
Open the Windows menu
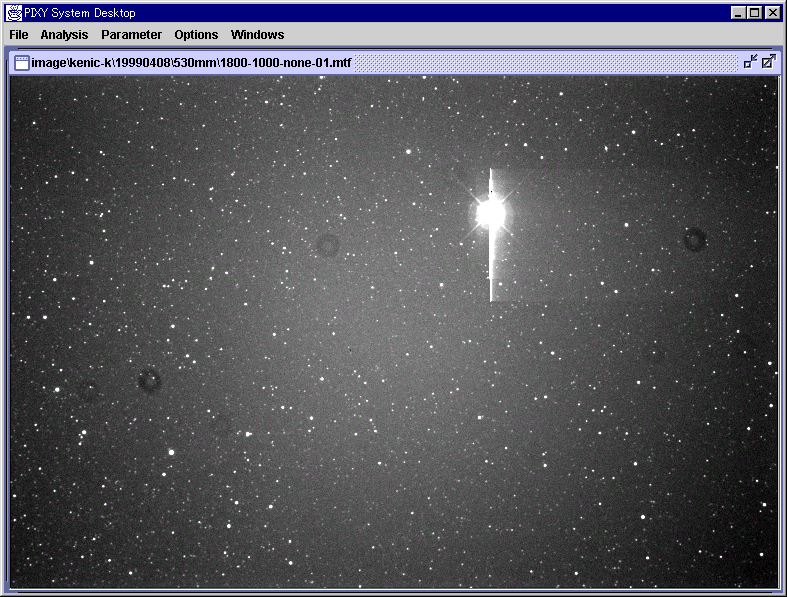[257, 35]
